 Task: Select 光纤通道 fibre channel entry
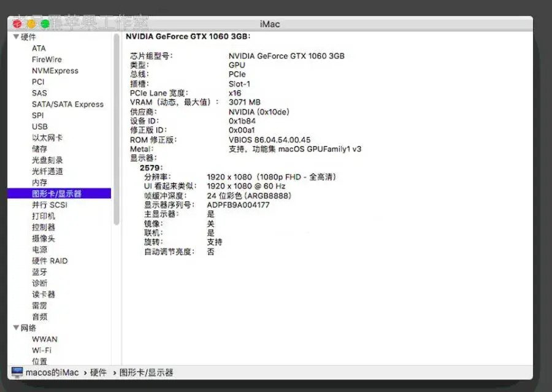tap(47, 172)
